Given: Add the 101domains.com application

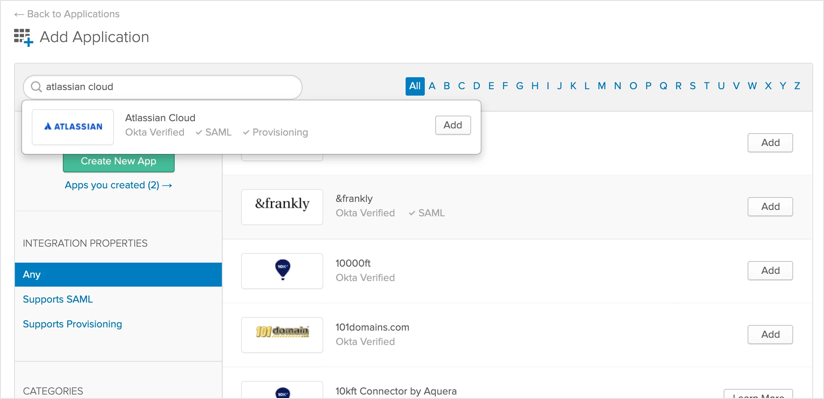Looking at the screenshot, I should pos(770,334).
